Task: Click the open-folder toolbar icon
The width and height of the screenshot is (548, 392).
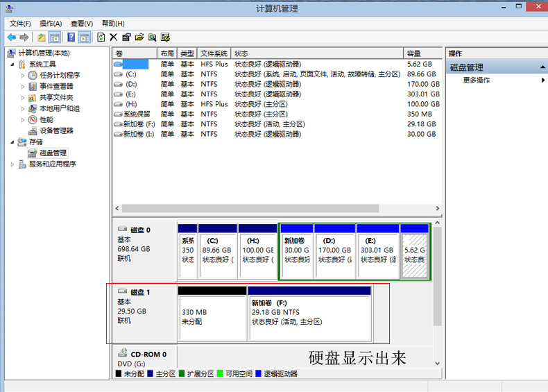Action: pyautogui.click(x=139, y=37)
